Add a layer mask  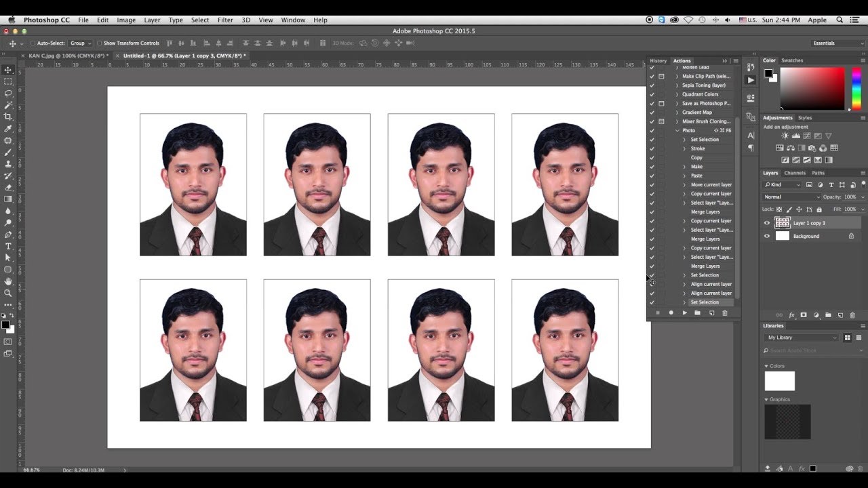click(x=804, y=315)
